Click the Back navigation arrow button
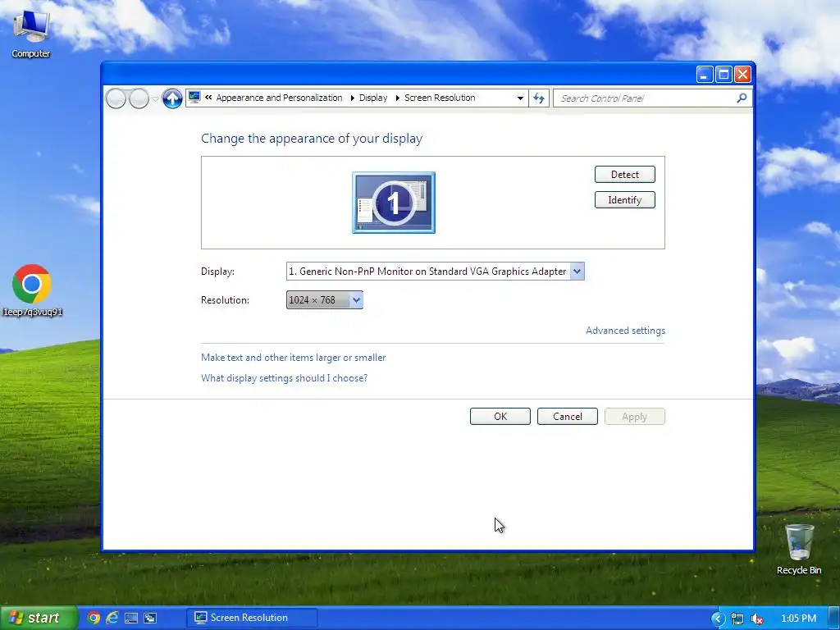The height and width of the screenshot is (630, 840). pyautogui.click(x=116, y=98)
